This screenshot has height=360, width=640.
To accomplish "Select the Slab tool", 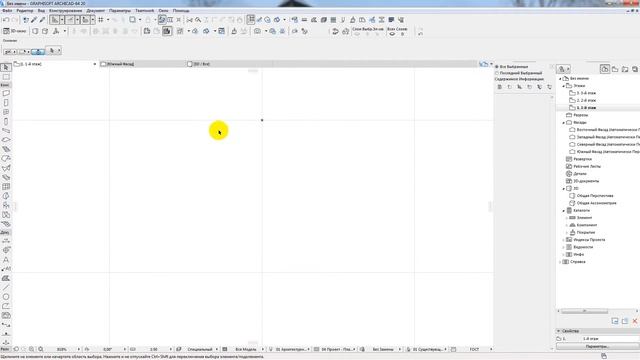I will click(6, 140).
